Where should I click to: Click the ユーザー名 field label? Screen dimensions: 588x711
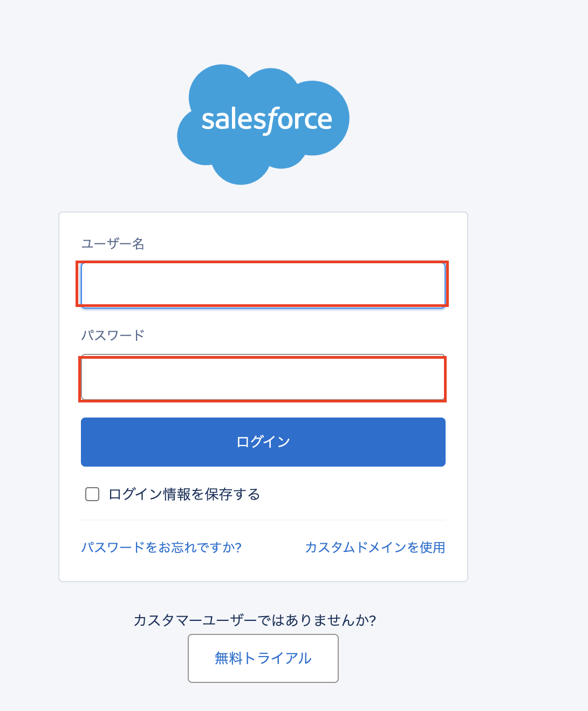pos(113,244)
